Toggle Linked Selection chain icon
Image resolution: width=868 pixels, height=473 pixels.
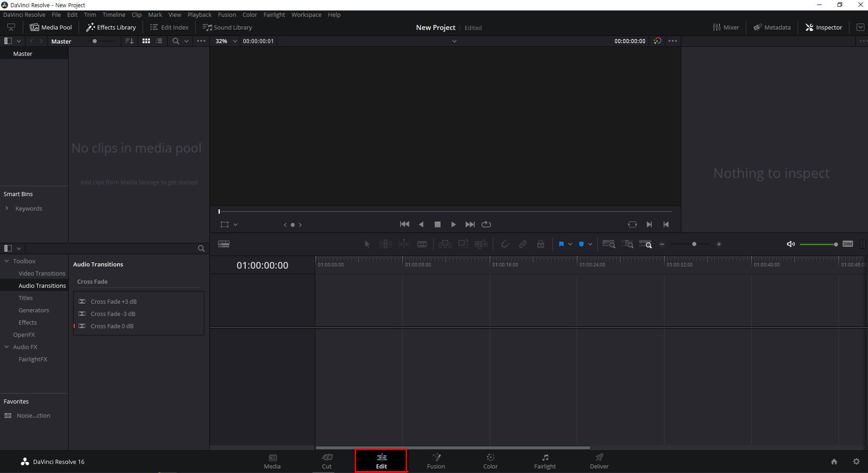tap(523, 244)
